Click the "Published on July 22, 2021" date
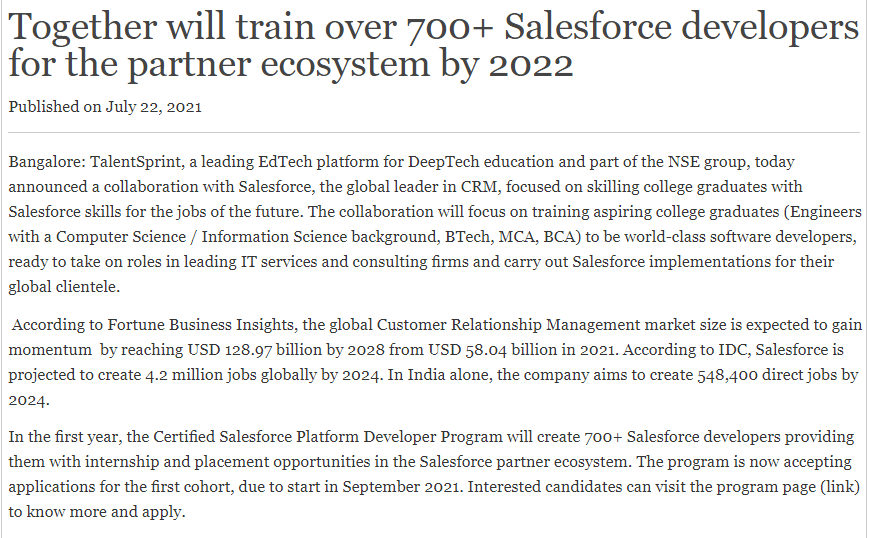871x538 pixels. [105, 107]
